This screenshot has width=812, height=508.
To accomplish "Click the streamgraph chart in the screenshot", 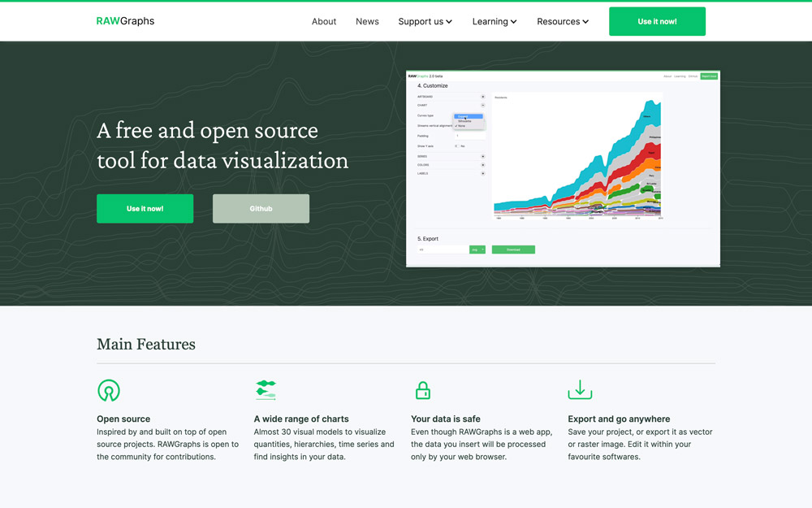I will coord(577,157).
